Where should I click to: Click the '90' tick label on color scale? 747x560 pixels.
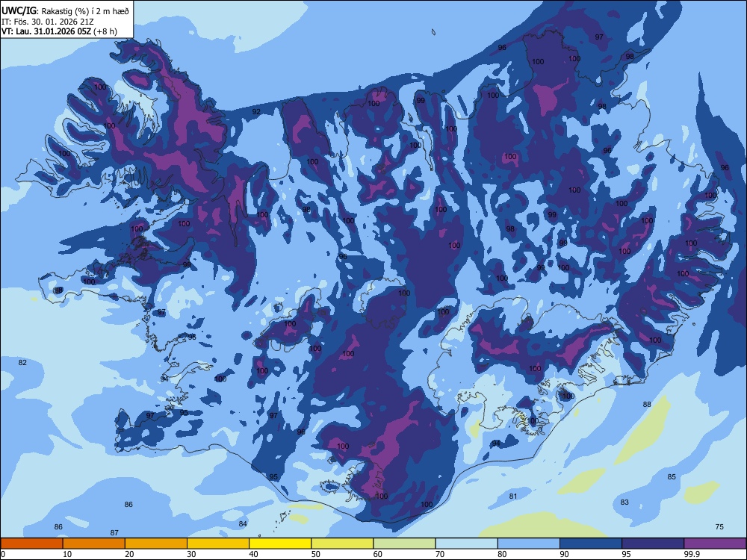(564, 554)
